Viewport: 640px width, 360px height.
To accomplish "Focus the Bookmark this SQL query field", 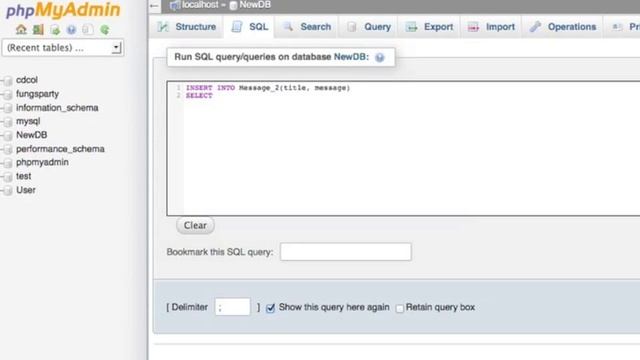I will [346, 252].
